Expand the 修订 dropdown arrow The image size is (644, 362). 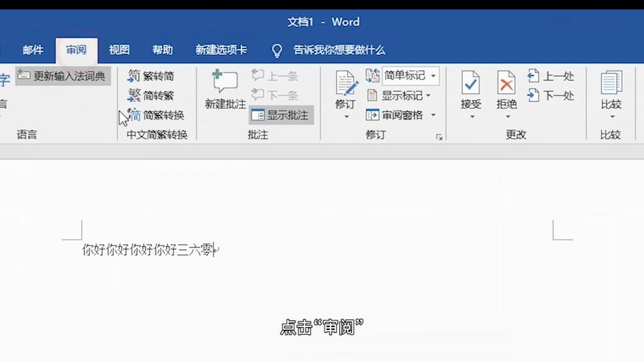(346, 117)
